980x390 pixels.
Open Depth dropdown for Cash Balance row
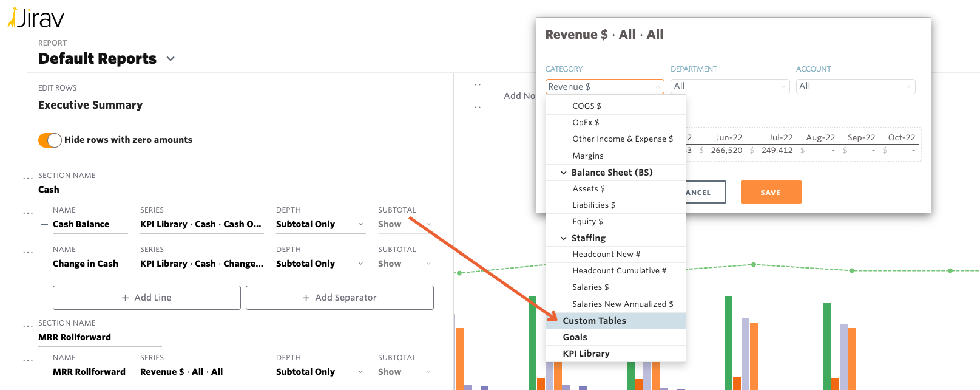[x=320, y=224]
